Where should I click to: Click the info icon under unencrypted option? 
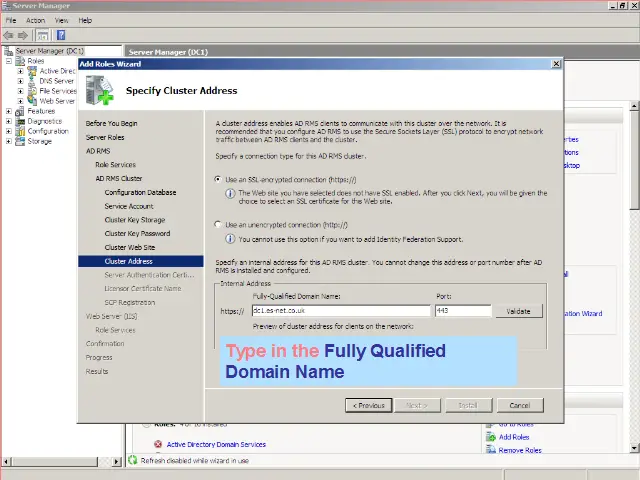click(x=230, y=239)
